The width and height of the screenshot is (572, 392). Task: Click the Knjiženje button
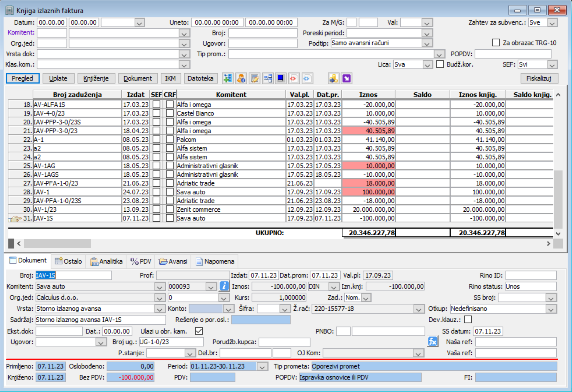tap(96, 78)
